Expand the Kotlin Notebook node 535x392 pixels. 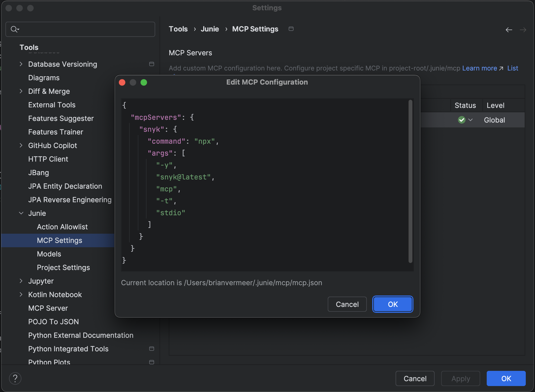pyautogui.click(x=21, y=295)
